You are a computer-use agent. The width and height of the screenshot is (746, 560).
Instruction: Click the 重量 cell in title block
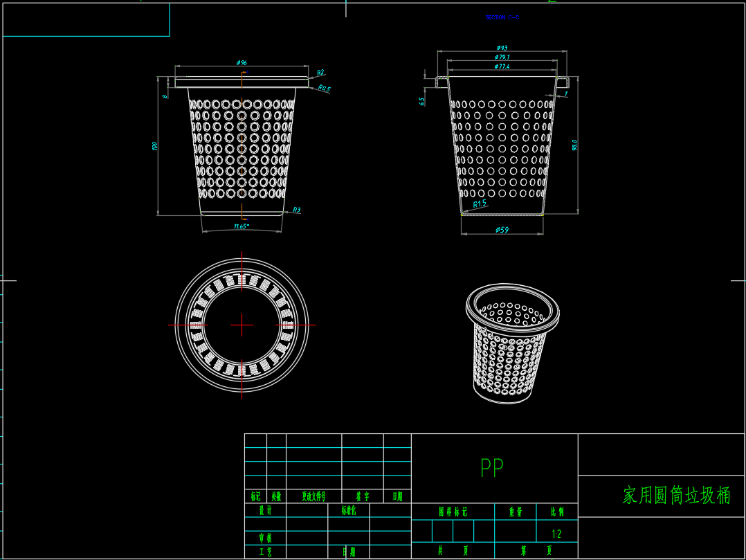coord(516,512)
